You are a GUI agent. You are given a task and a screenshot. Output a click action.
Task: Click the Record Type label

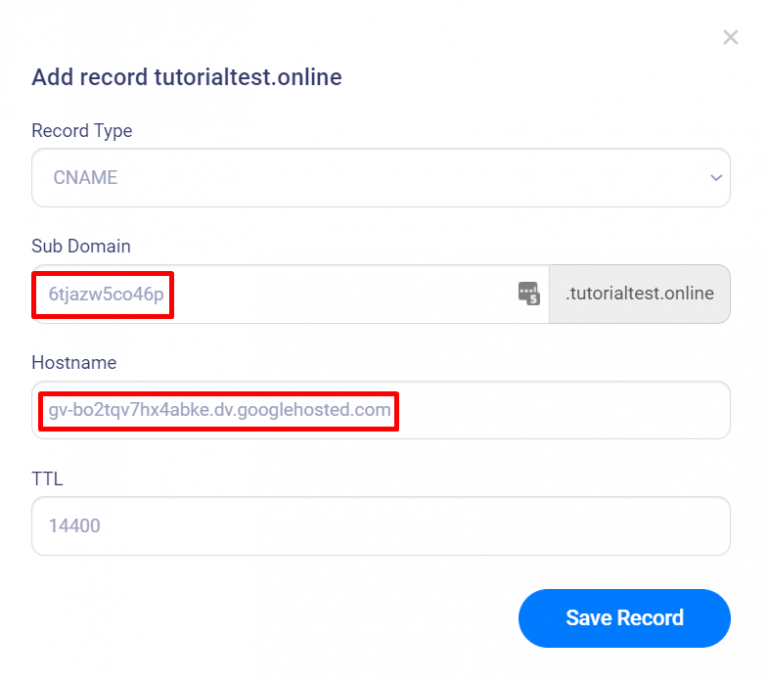tap(82, 131)
